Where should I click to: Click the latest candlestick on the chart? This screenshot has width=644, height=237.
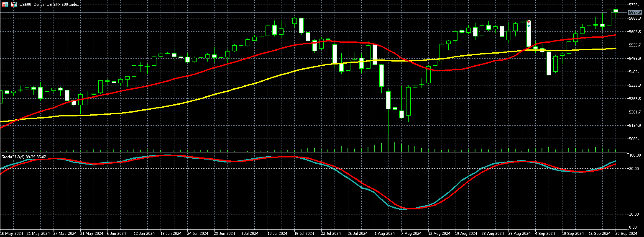(616, 11)
